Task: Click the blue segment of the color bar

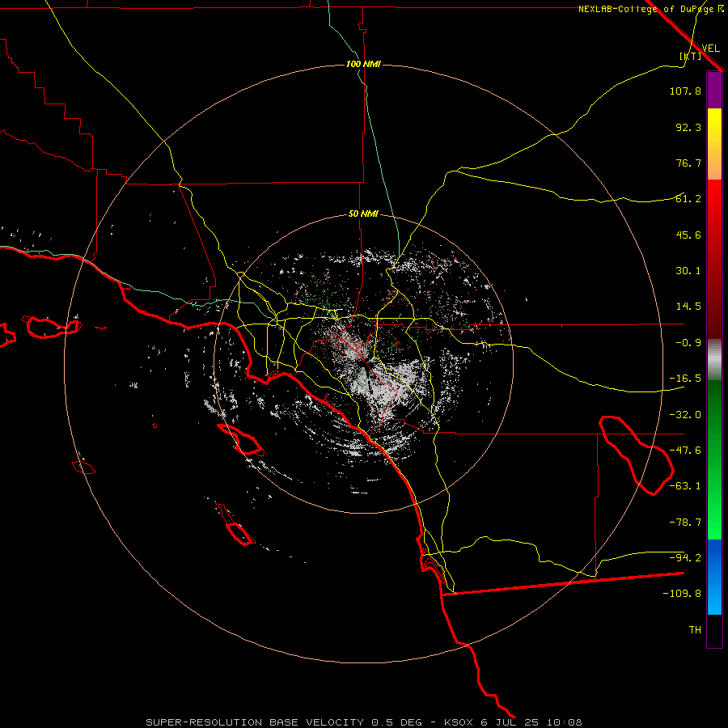Action: click(714, 577)
